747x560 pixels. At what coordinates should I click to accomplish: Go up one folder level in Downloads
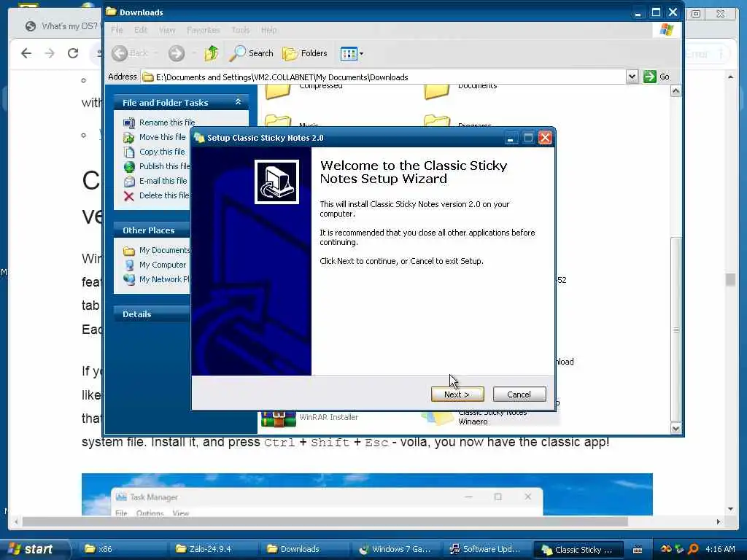pyautogui.click(x=212, y=53)
